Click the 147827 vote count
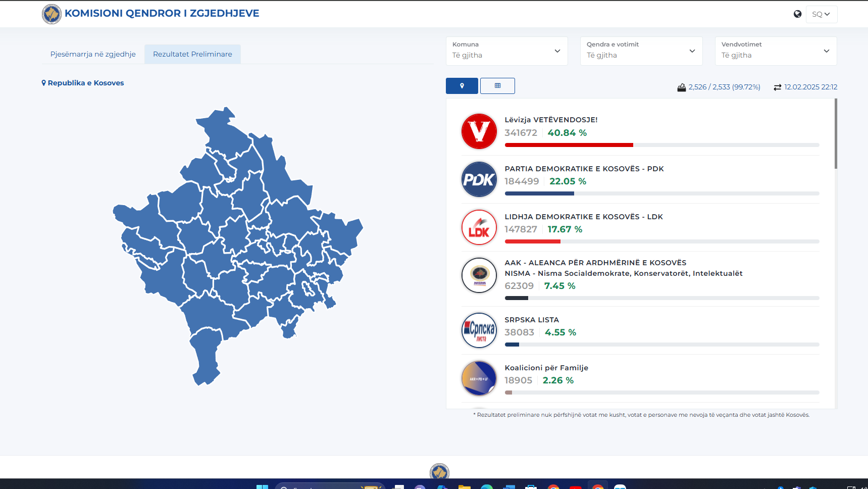 (521, 229)
